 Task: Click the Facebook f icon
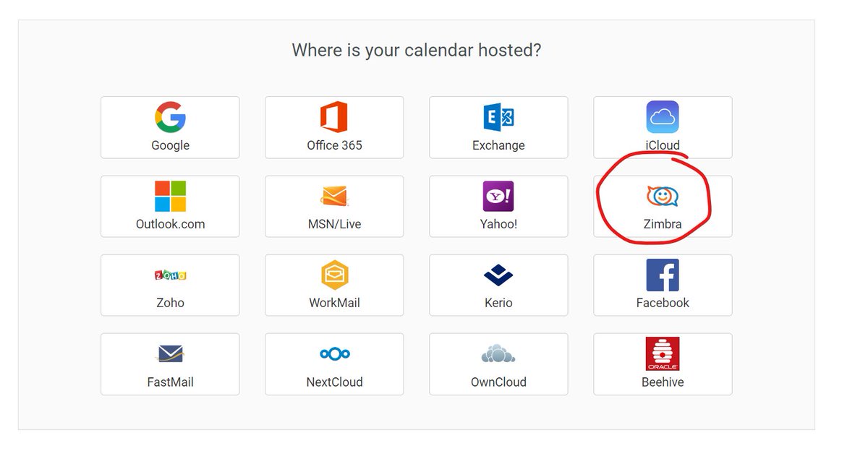pyautogui.click(x=663, y=275)
